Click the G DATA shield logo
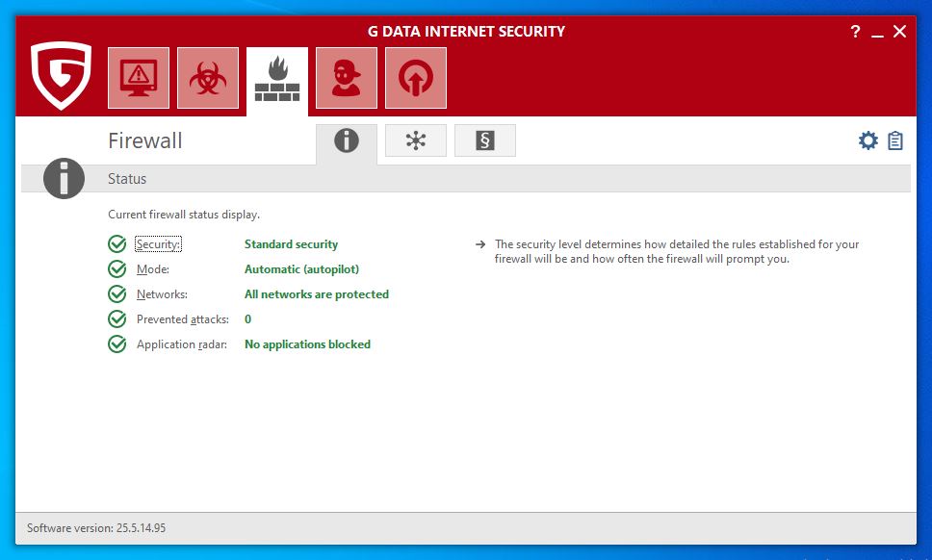Image resolution: width=932 pixels, height=560 pixels. (x=62, y=75)
